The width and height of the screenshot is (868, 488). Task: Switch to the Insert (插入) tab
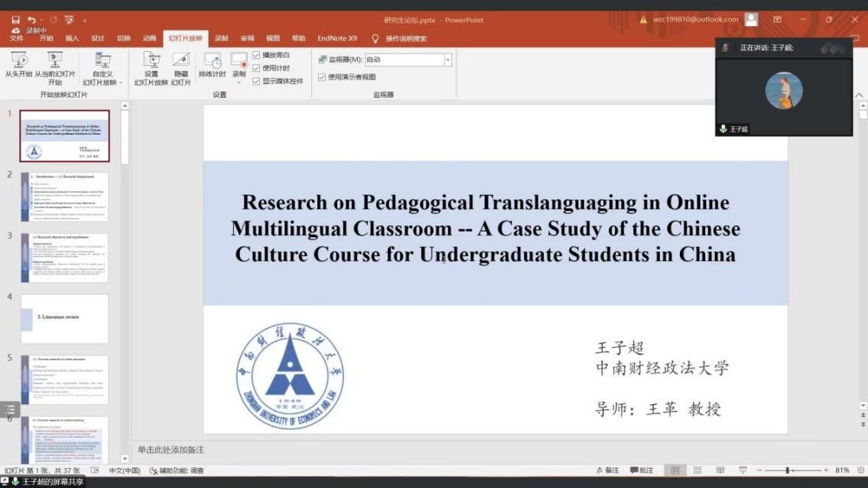pos(72,38)
